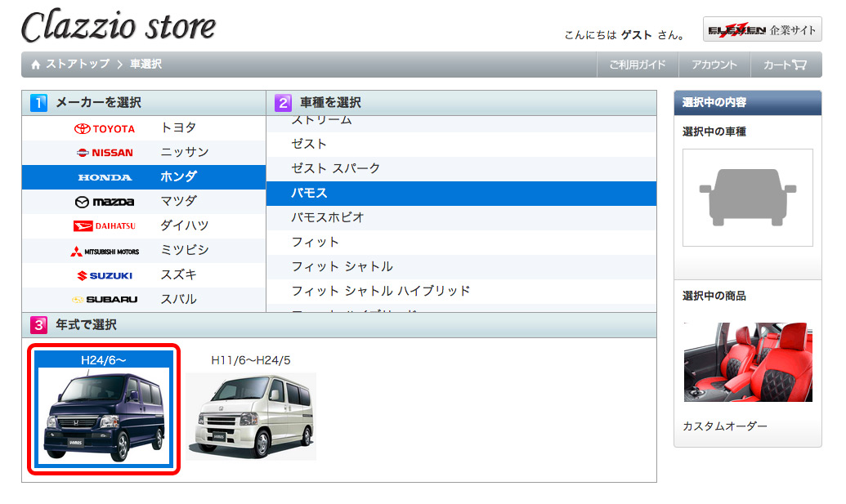This screenshot has height=504, width=846.
Task: Click the メーカーを選択 header
Action: point(99,102)
